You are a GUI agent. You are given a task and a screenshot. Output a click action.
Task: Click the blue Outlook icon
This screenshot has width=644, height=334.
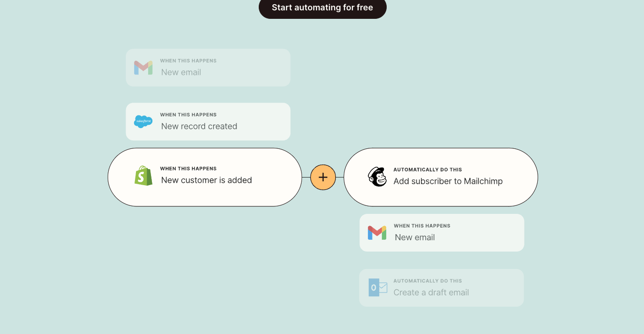coord(377,287)
